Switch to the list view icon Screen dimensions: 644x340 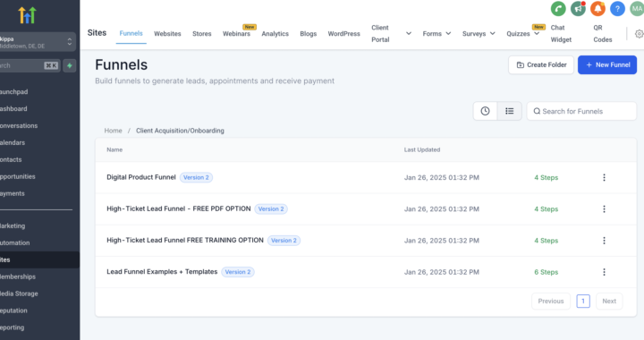click(x=509, y=111)
